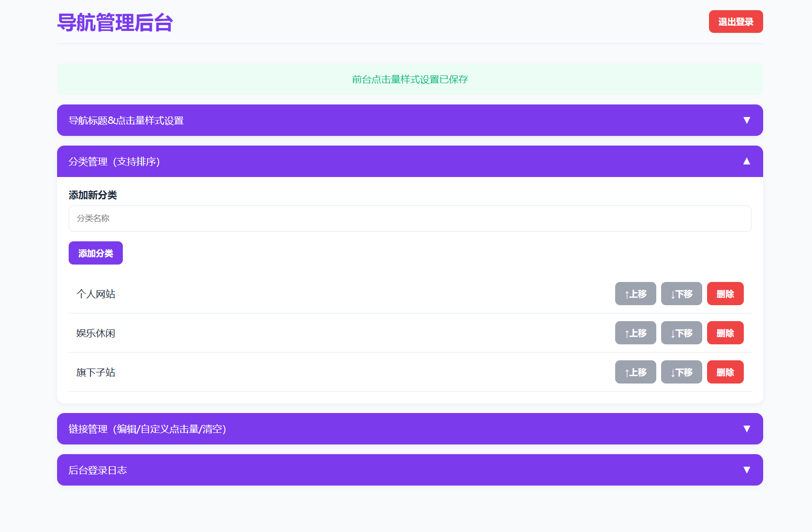Screen dimensions: 812x532
Task: Expand the 后台登录日志 section
Action: [409, 470]
